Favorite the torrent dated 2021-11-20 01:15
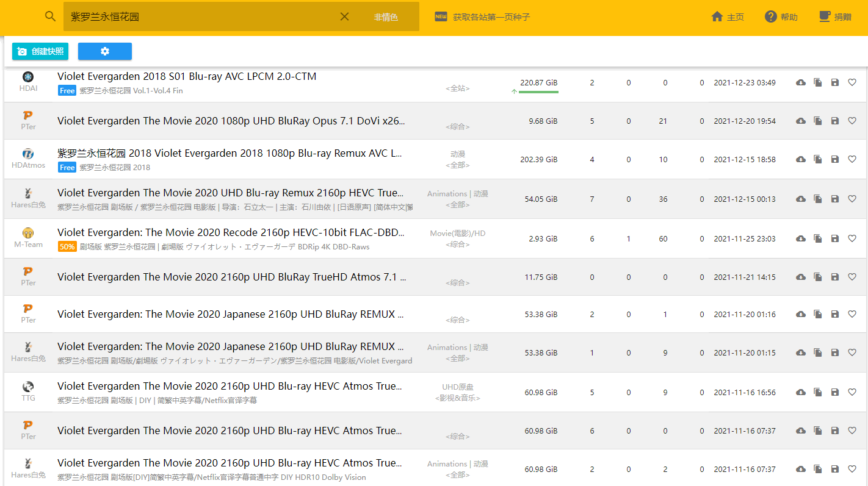The width and height of the screenshot is (868, 486). 852,352
